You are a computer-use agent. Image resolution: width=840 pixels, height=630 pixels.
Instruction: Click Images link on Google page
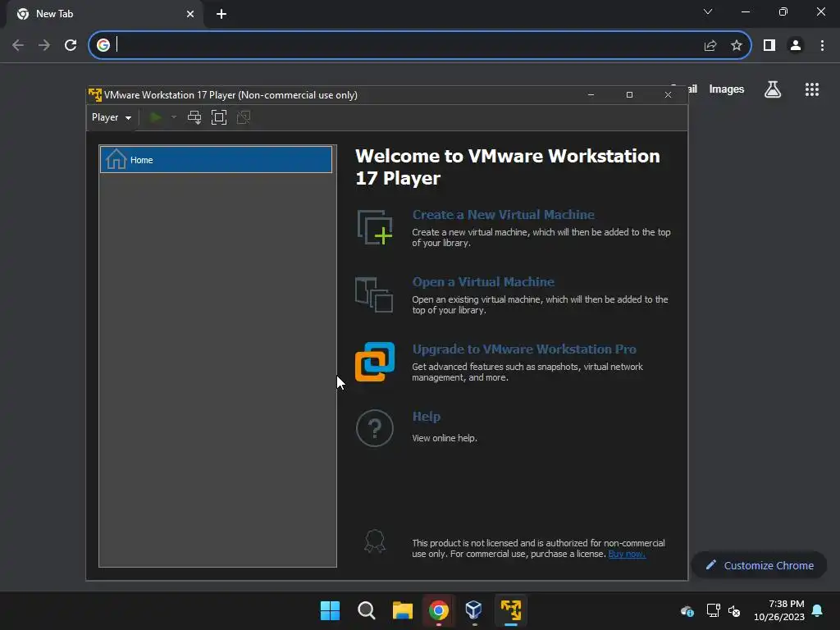point(727,89)
